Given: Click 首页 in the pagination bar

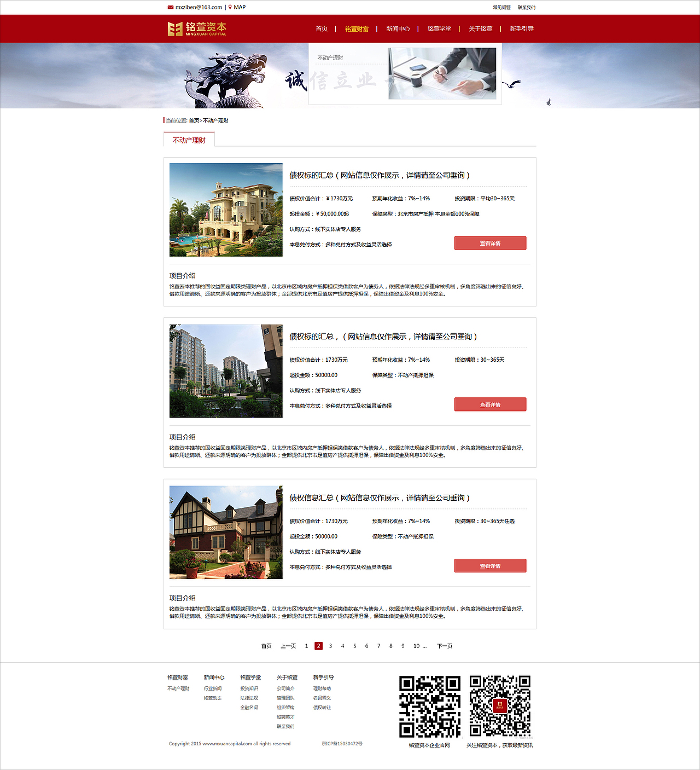Looking at the screenshot, I should tap(266, 646).
